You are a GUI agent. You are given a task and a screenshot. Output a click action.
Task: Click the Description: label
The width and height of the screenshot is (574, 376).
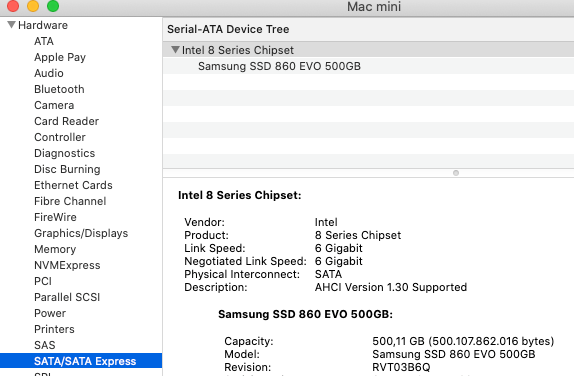click(216, 287)
